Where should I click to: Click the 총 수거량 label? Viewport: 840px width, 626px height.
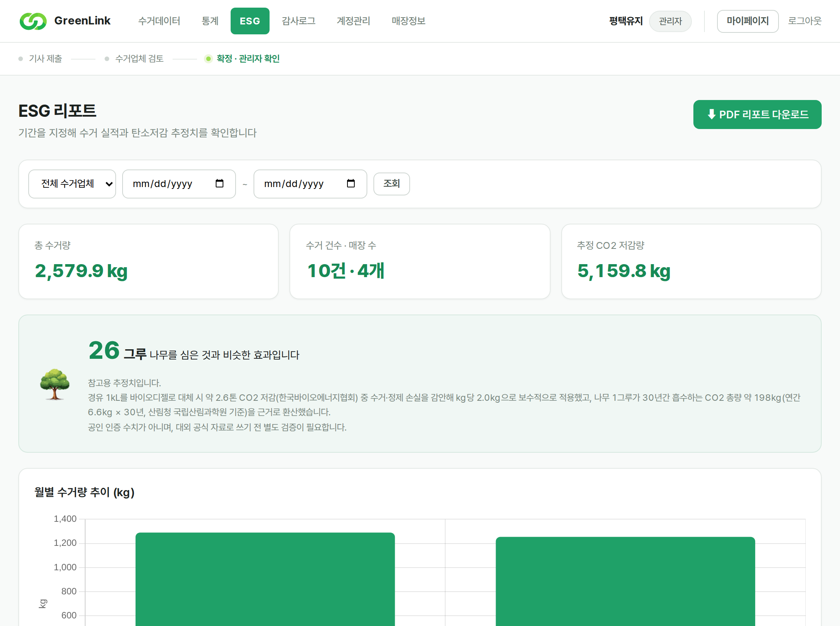(x=53, y=245)
